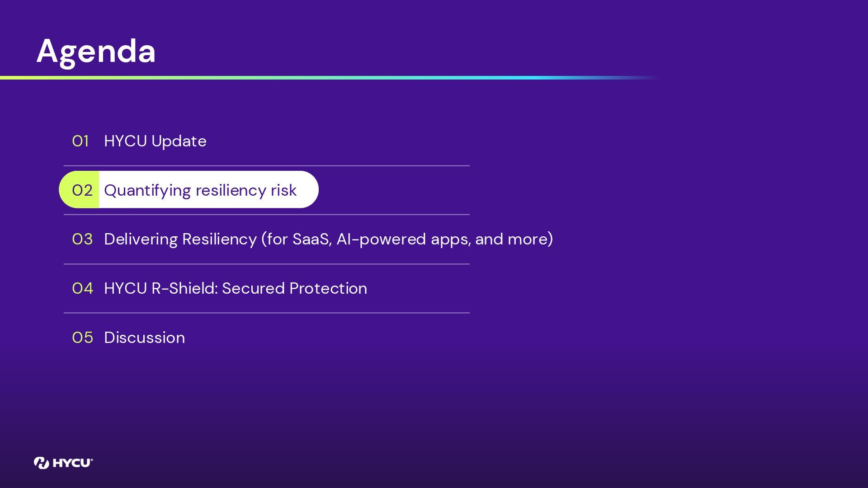Viewport: 868px width, 488px height.
Task: Click the word 'AI-powered' in item 03
Action: (381, 239)
